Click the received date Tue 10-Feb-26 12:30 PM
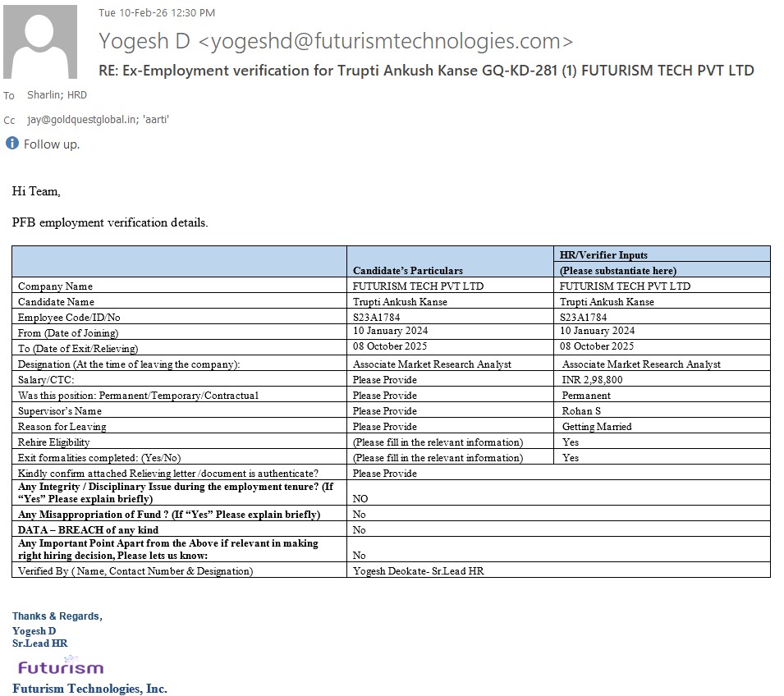 157,13
